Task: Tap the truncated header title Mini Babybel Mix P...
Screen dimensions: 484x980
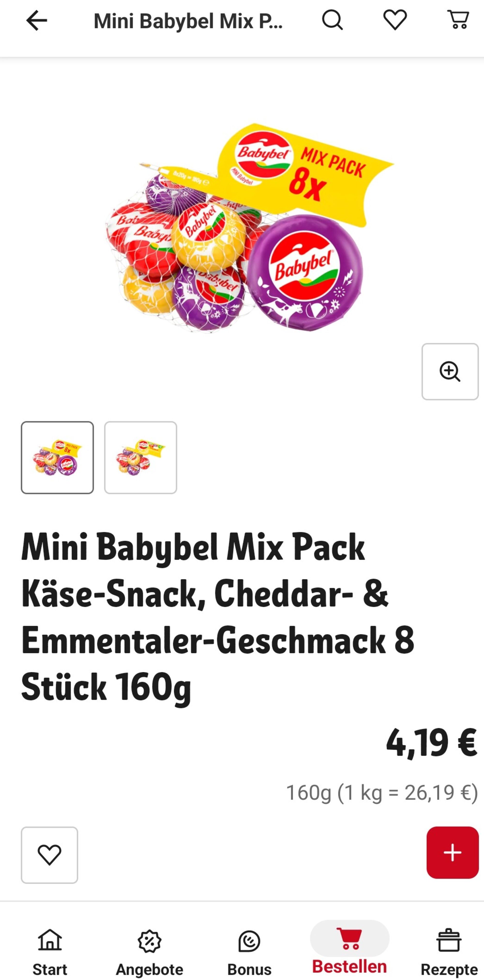Action: click(188, 21)
